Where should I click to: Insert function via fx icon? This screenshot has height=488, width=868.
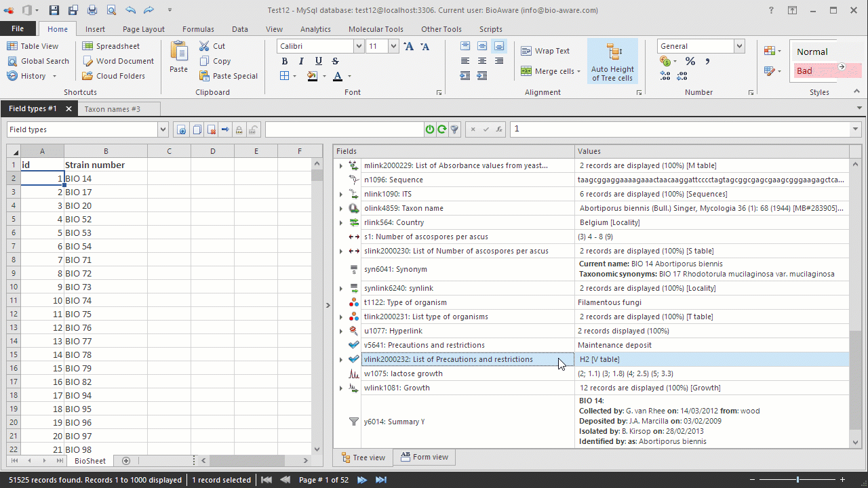click(499, 129)
